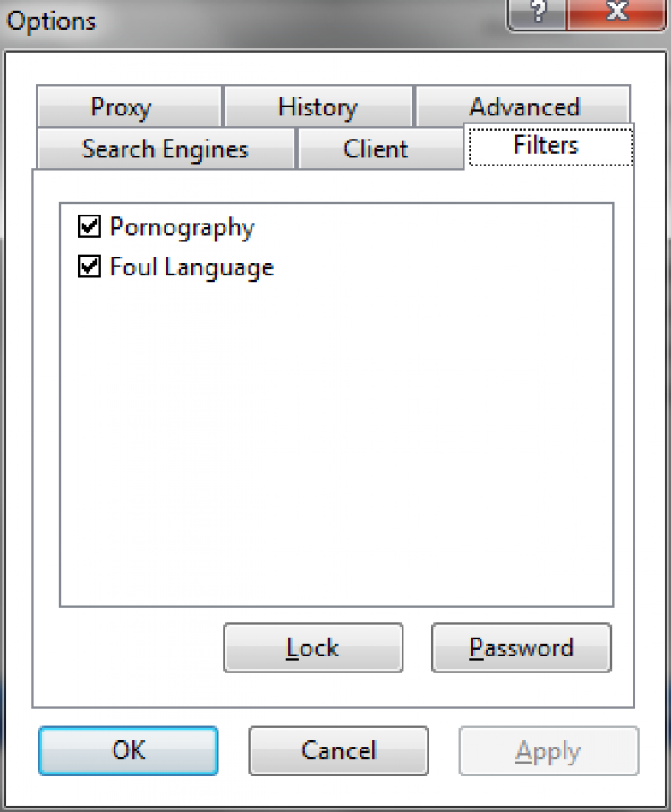Open the Password button
Viewport: 671px width, 812px height.
pos(522,647)
